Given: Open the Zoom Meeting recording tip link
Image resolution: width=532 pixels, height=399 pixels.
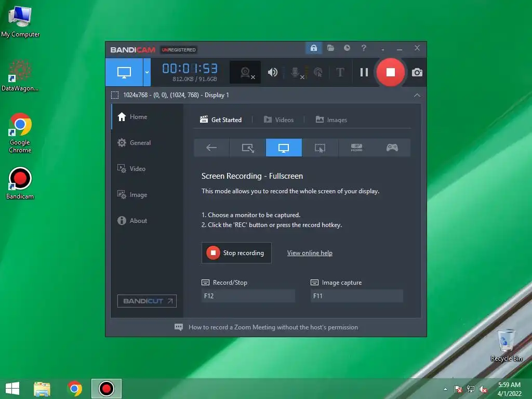Looking at the screenshot, I should [273, 327].
